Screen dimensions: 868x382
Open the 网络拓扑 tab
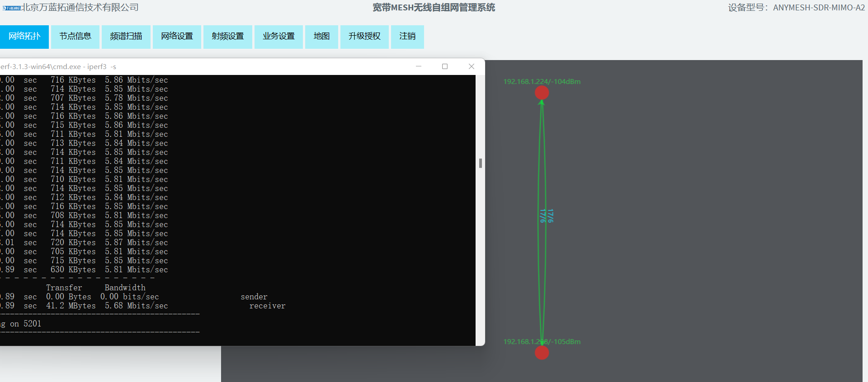pos(24,37)
